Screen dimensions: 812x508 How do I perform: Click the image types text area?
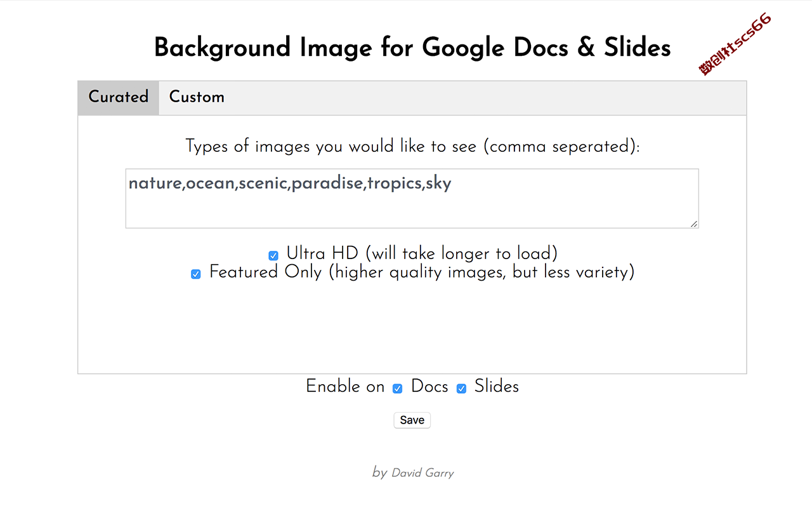(412, 198)
